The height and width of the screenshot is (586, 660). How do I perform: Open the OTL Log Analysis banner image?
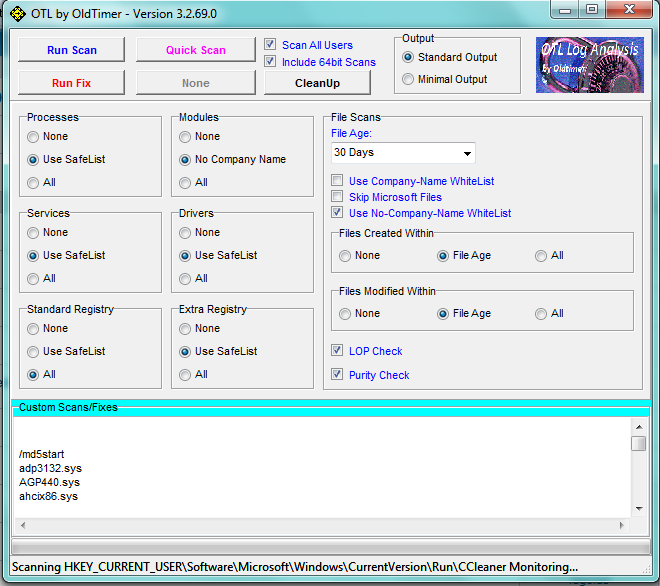coord(589,65)
